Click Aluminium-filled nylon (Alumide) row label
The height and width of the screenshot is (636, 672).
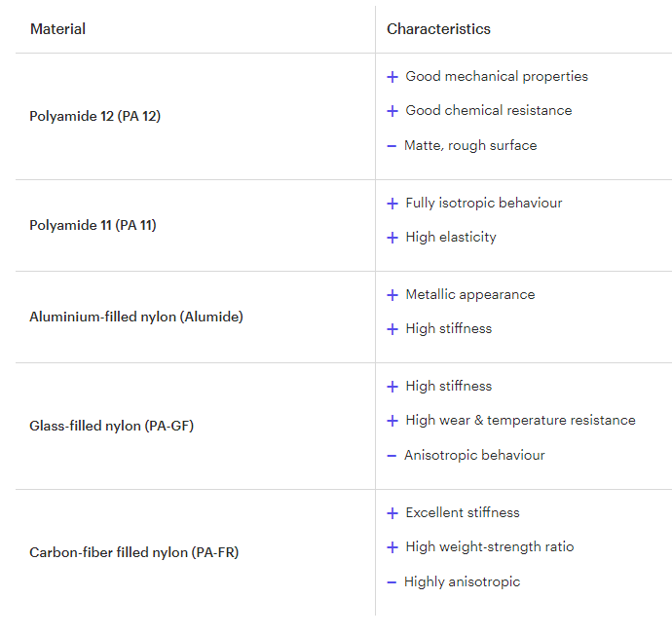[136, 317]
